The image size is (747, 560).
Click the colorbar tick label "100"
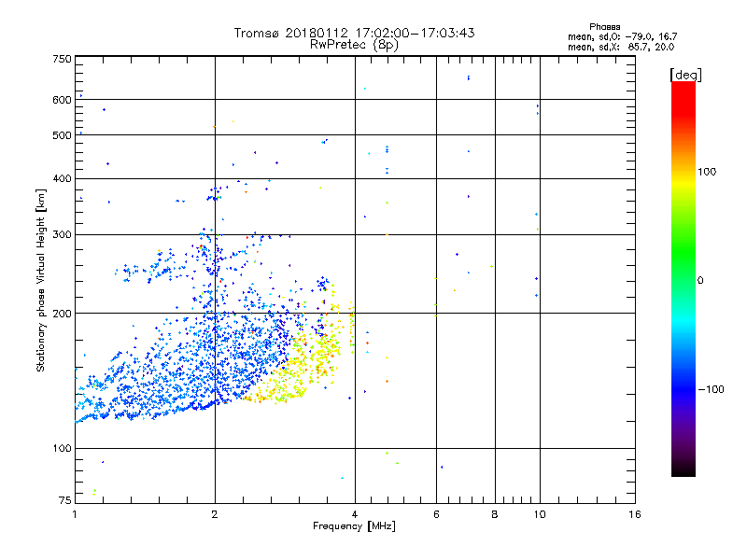point(707,172)
